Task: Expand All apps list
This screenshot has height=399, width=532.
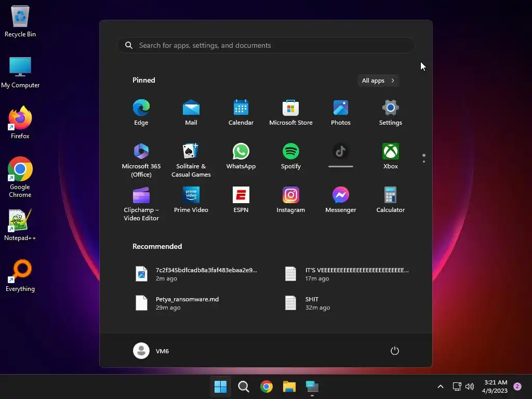Action: pyautogui.click(x=378, y=81)
